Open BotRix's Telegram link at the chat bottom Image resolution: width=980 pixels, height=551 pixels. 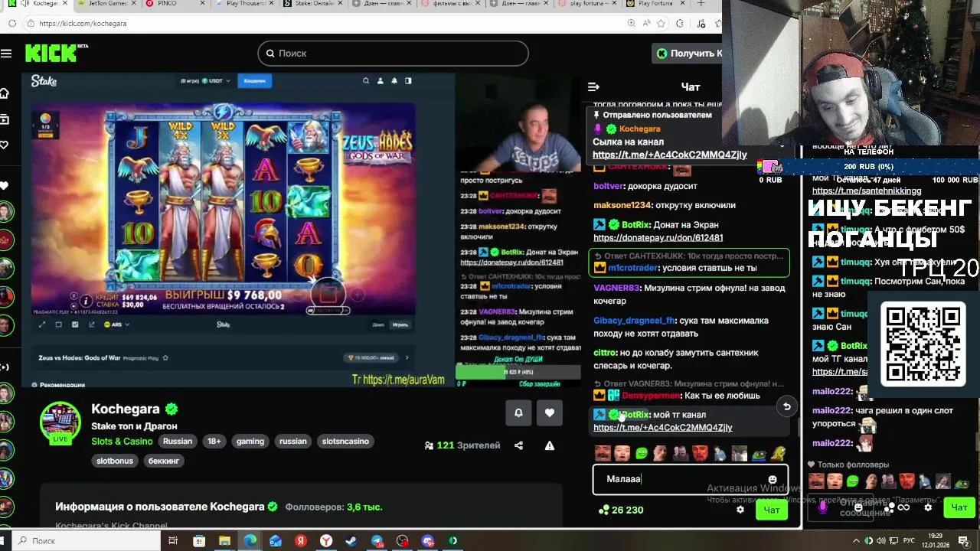point(662,427)
